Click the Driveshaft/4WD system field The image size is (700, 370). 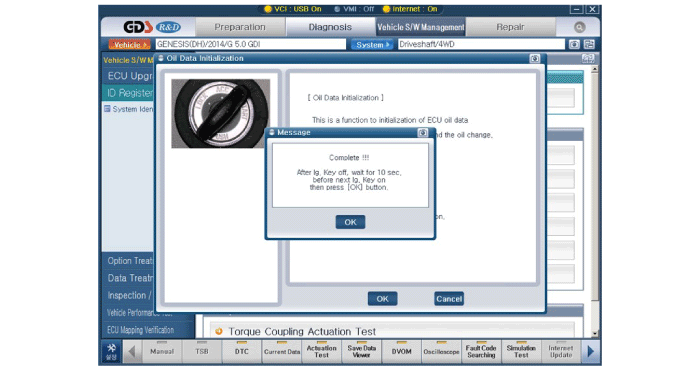point(481,44)
